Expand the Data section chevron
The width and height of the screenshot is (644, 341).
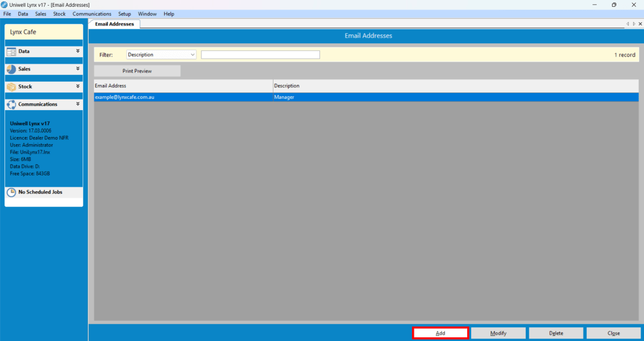pyautogui.click(x=77, y=51)
